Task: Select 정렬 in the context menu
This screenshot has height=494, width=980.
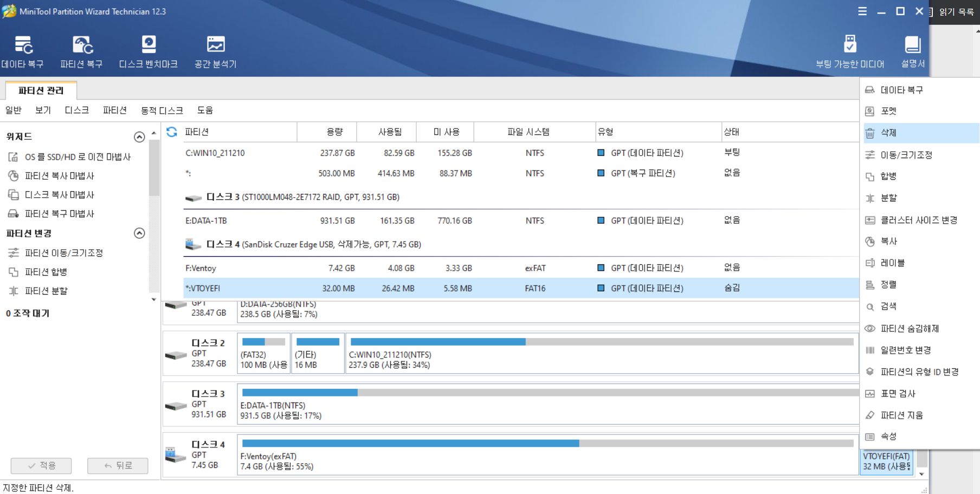Action: pos(921,284)
